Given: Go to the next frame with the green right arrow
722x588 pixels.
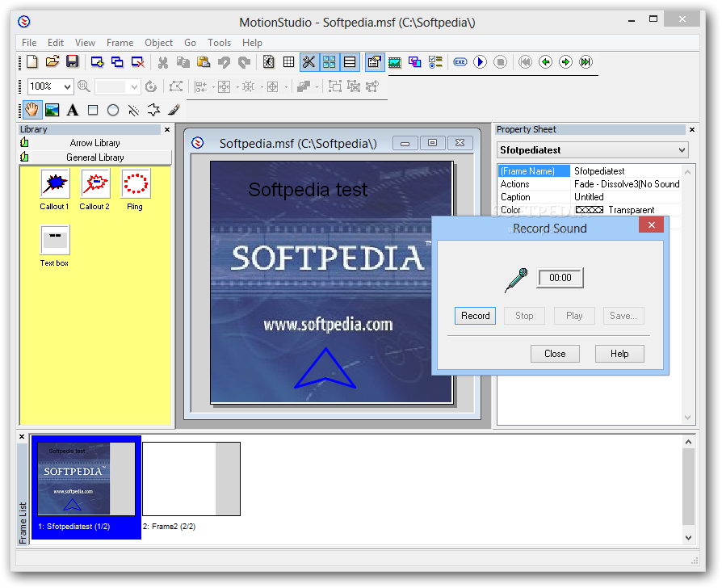Looking at the screenshot, I should [565, 61].
